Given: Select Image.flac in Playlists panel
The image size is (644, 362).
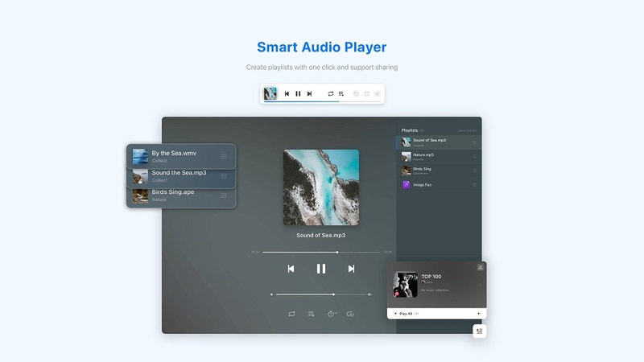Looking at the screenshot, I should 439,185.
